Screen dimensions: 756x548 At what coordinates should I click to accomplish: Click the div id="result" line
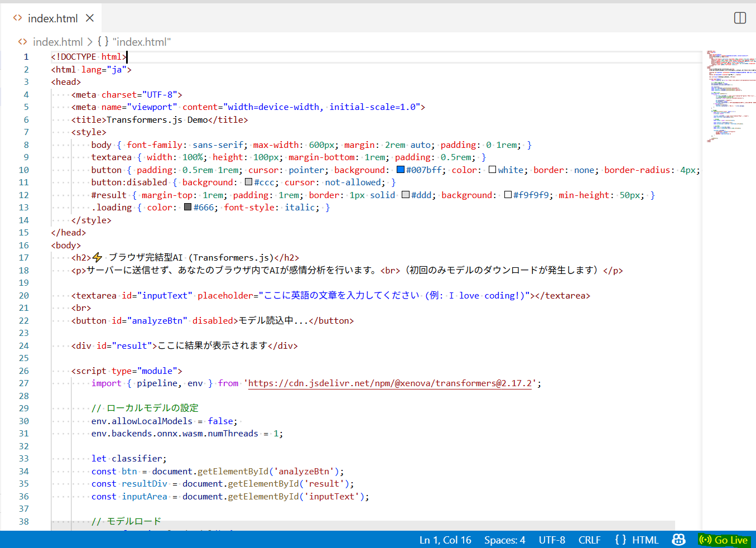(185, 345)
